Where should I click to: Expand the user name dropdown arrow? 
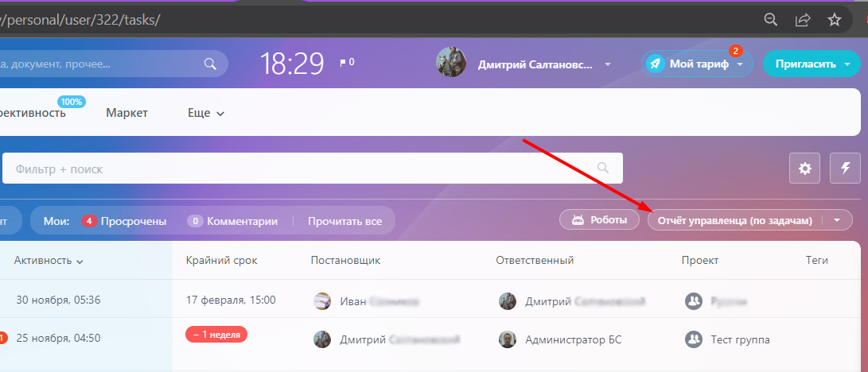point(608,64)
